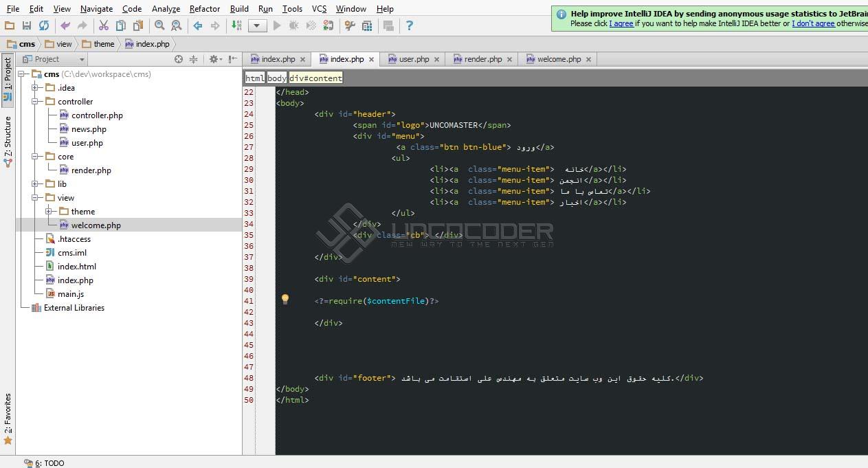
Task: Click the Back navigation arrow icon
Action: [x=198, y=25]
